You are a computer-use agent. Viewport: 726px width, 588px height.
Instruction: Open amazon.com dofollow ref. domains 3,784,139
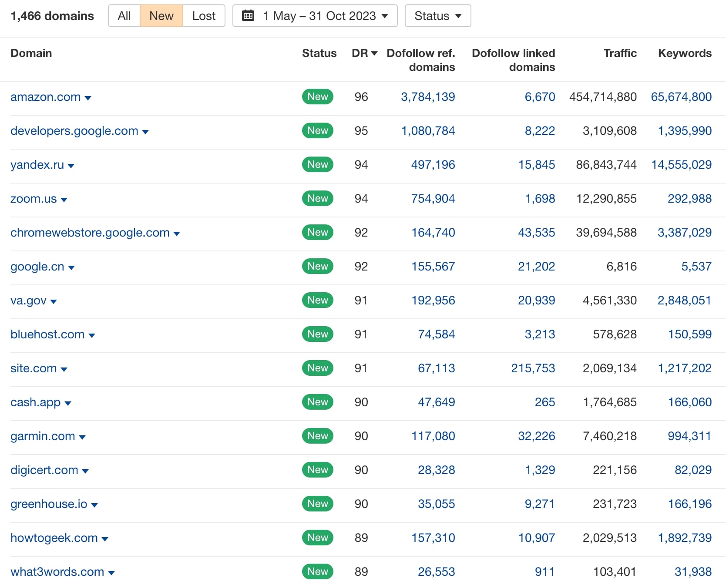pos(428,97)
